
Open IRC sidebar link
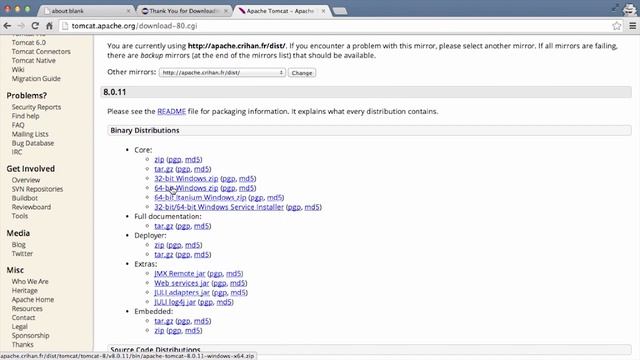[x=17, y=152]
